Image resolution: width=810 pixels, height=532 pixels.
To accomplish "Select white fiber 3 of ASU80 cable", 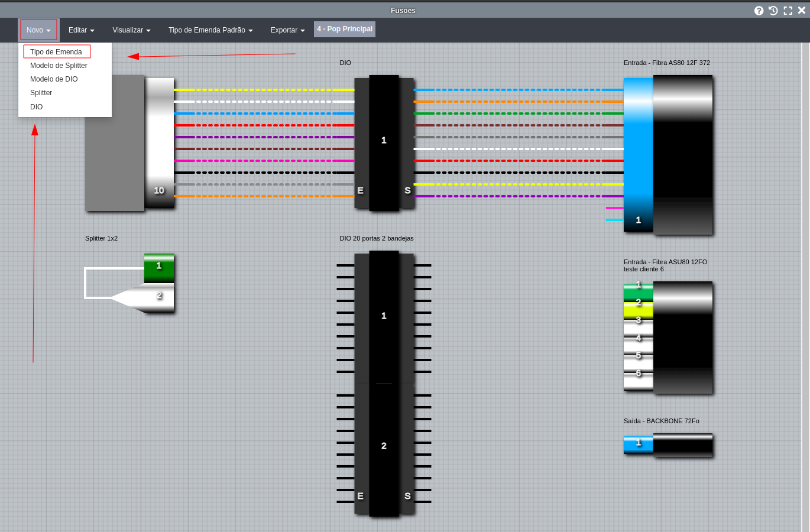I will (x=639, y=328).
